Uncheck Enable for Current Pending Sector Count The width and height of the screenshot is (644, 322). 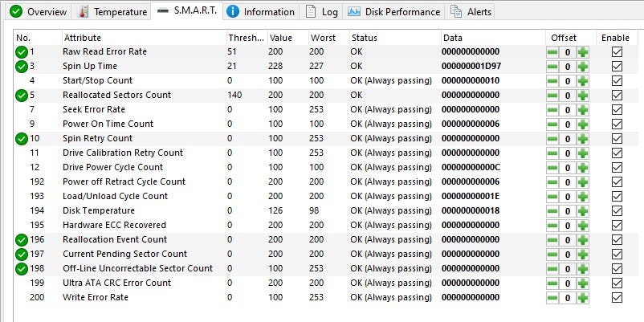point(617,255)
